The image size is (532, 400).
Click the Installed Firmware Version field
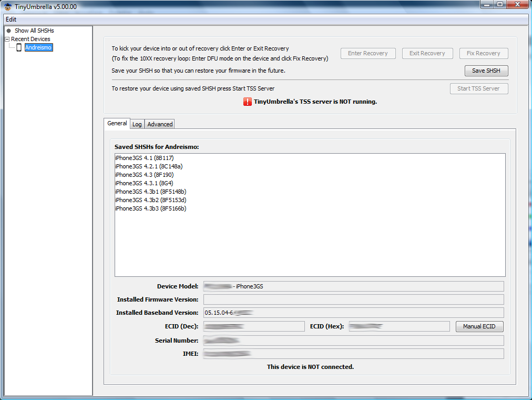353,299
